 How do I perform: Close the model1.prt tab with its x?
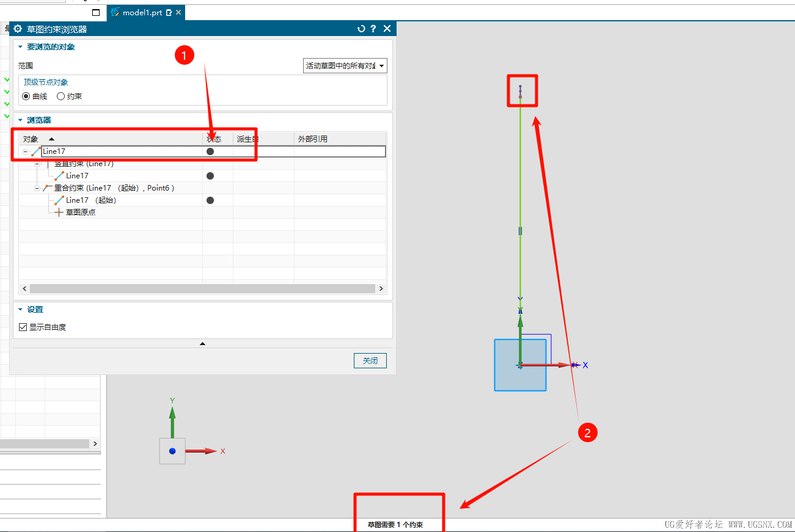coord(178,12)
